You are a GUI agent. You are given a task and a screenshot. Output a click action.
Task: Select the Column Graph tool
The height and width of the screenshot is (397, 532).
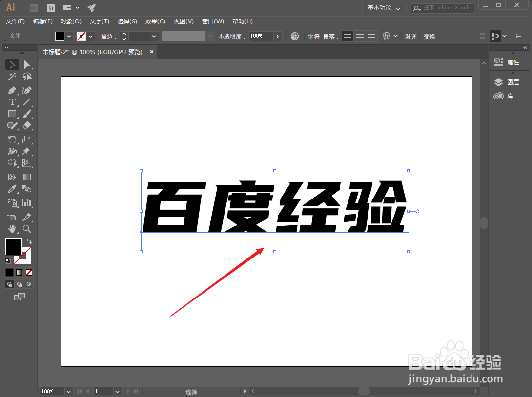click(27, 203)
